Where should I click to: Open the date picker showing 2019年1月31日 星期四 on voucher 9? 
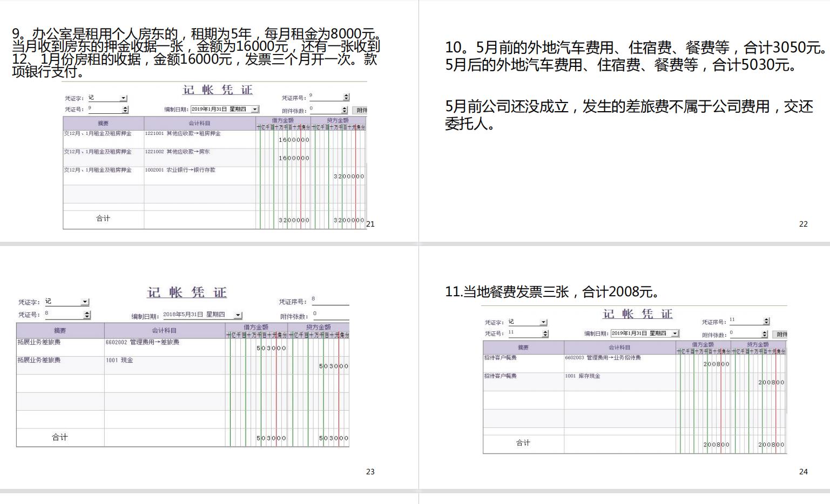254,109
